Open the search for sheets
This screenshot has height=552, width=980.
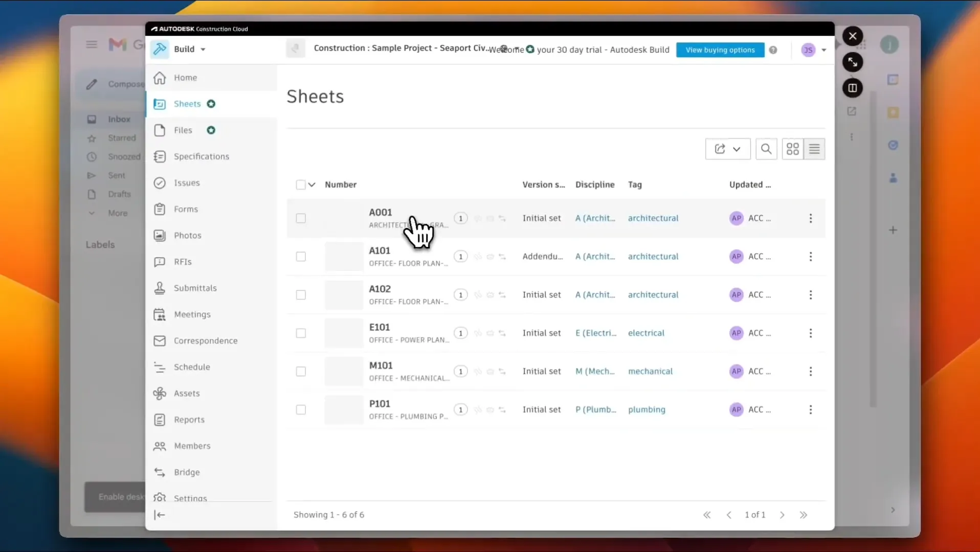pos(766,149)
